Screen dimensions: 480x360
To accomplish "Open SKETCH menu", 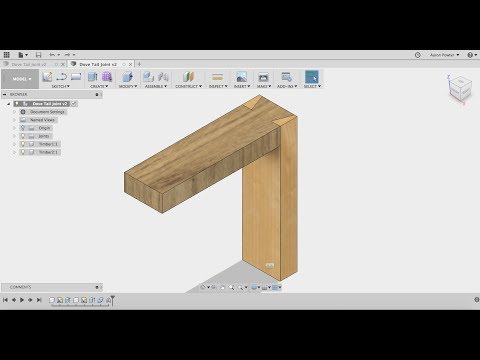I will 60,86.
